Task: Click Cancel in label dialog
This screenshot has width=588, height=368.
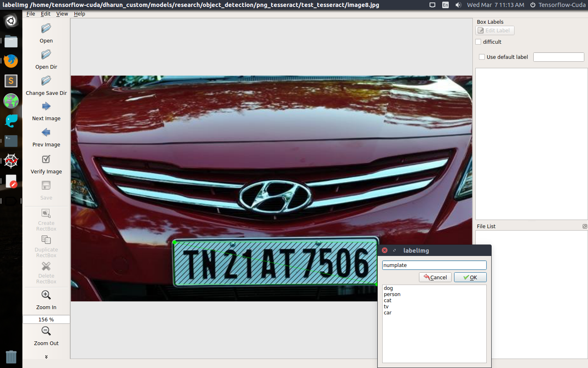Action: click(435, 277)
